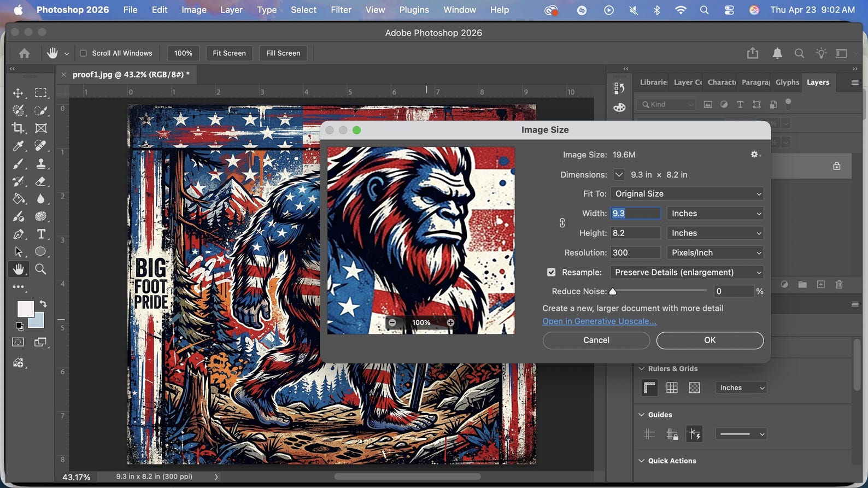Toggle the constrain proportions chain link
Viewport: 868px width, 488px height.
562,223
